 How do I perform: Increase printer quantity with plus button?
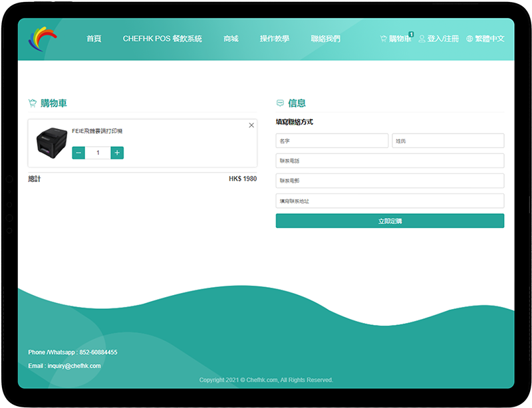pyautogui.click(x=117, y=153)
